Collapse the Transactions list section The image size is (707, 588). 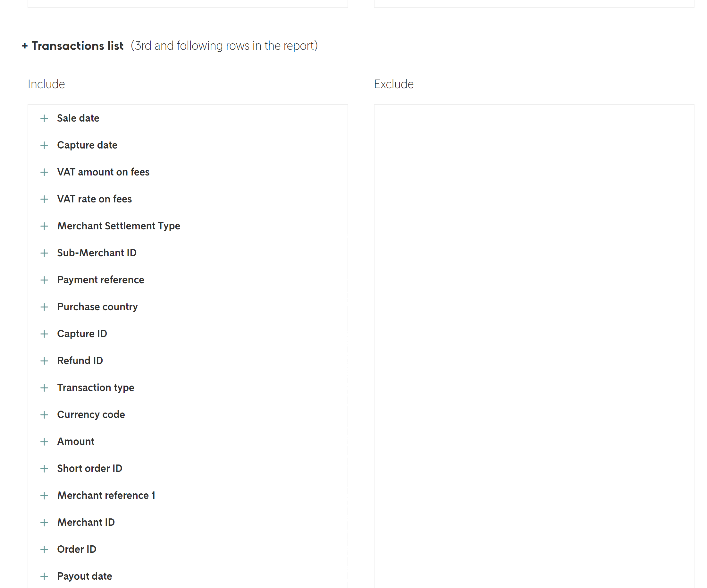pos(25,46)
